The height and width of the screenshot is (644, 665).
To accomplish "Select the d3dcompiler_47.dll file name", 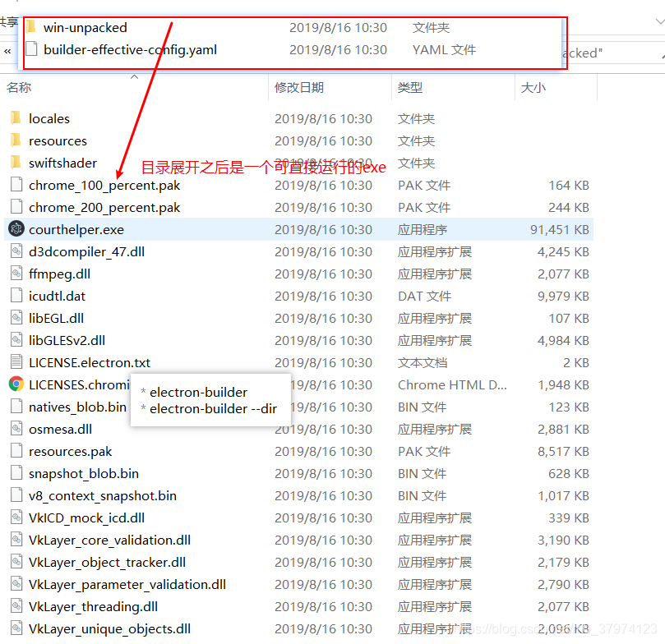I will tap(86, 251).
